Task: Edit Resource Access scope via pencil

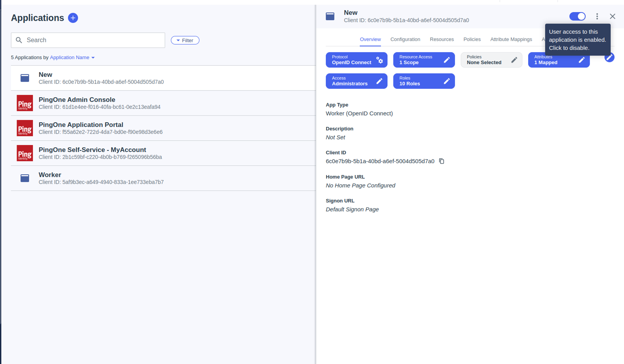Action: click(x=446, y=60)
